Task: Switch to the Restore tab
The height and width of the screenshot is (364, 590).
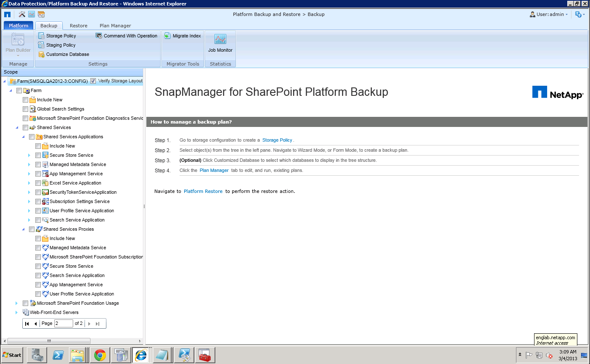Action: coord(79,26)
